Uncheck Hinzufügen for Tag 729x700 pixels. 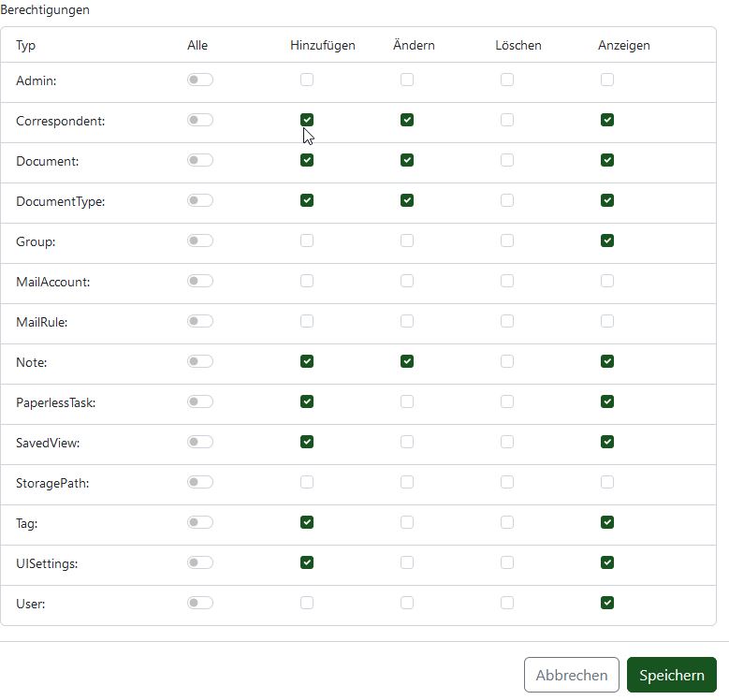click(307, 522)
